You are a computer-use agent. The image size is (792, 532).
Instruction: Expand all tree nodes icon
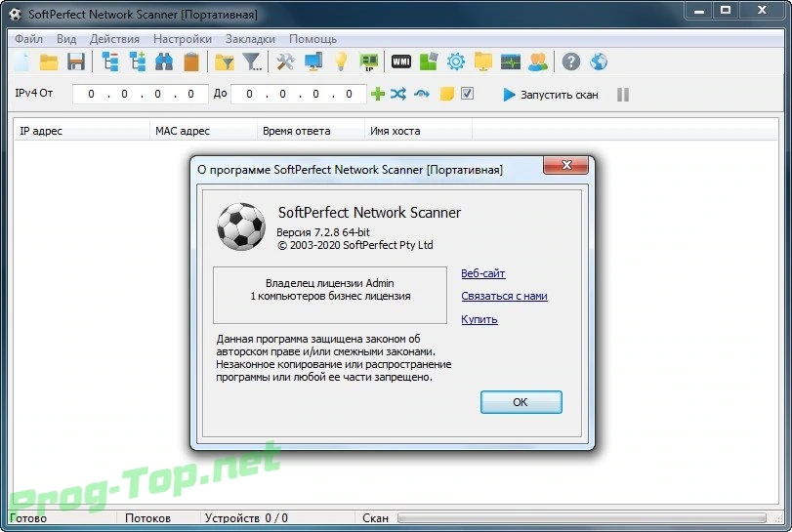click(x=137, y=62)
